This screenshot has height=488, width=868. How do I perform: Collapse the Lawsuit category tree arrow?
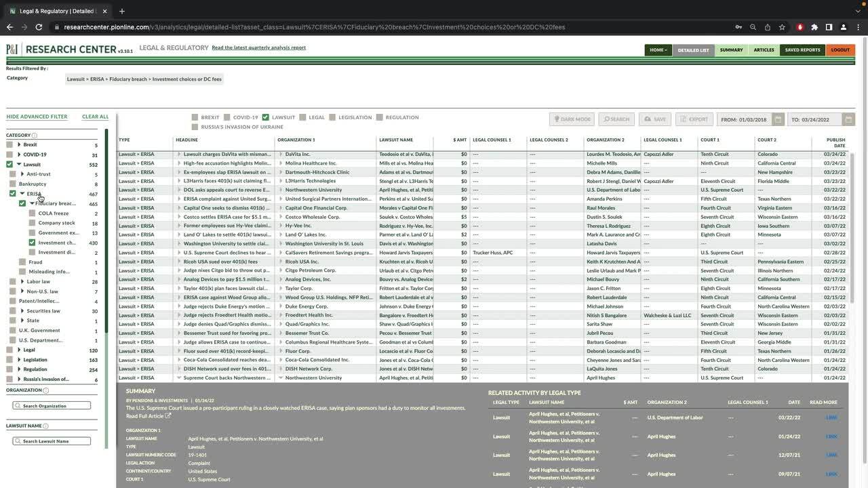(19, 165)
